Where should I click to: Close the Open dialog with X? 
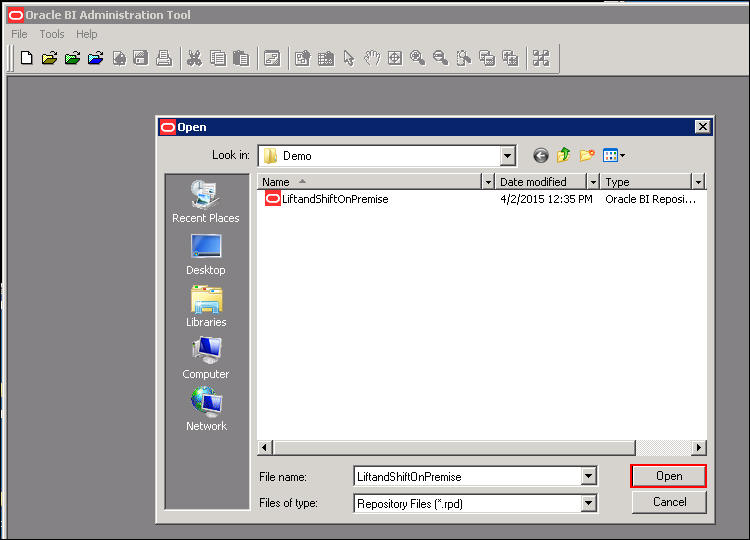point(703,127)
